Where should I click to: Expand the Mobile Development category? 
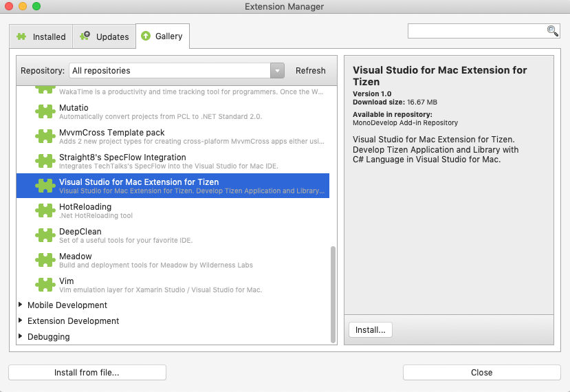tap(21, 305)
